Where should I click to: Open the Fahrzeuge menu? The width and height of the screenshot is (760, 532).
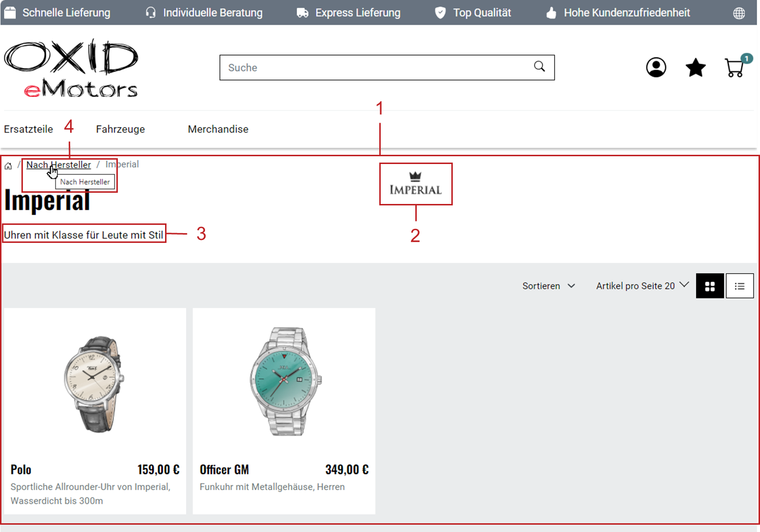120,129
